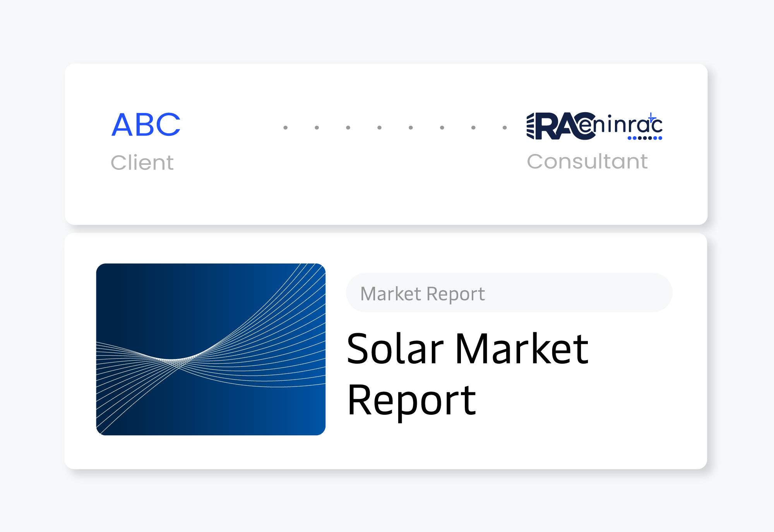Click the fourth dot in dotted connector
This screenshot has height=532, width=774.
(x=380, y=128)
